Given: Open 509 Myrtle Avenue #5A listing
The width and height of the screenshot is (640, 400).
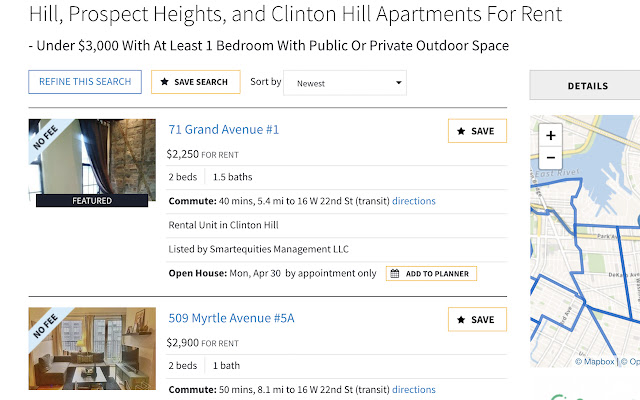Looking at the screenshot, I should click(231, 319).
